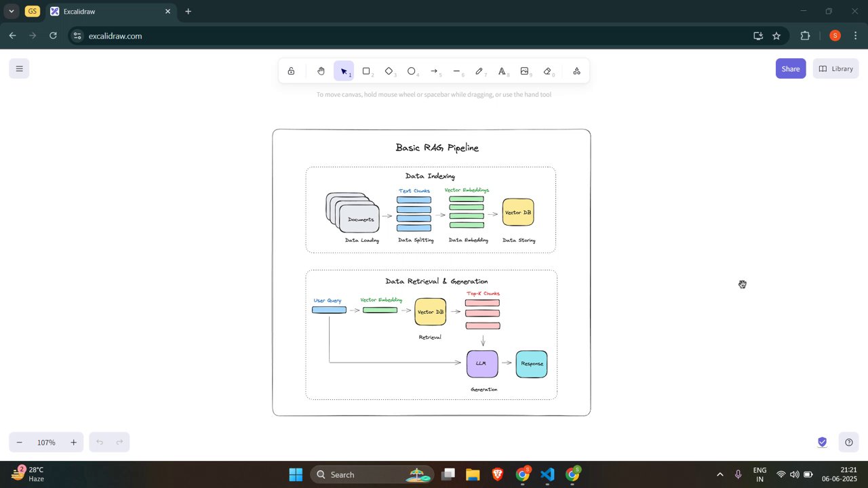View site information icon in address bar

pos(78,36)
